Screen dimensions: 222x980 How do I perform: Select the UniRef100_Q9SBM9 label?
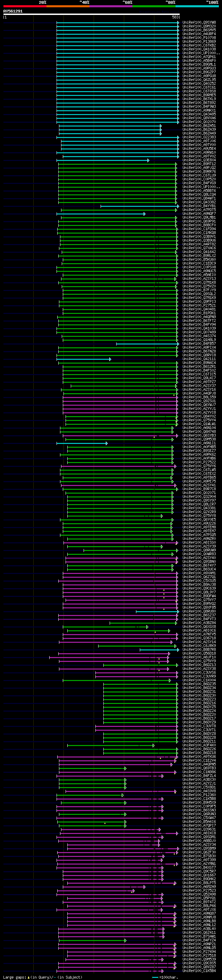click(x=199, y=848)
